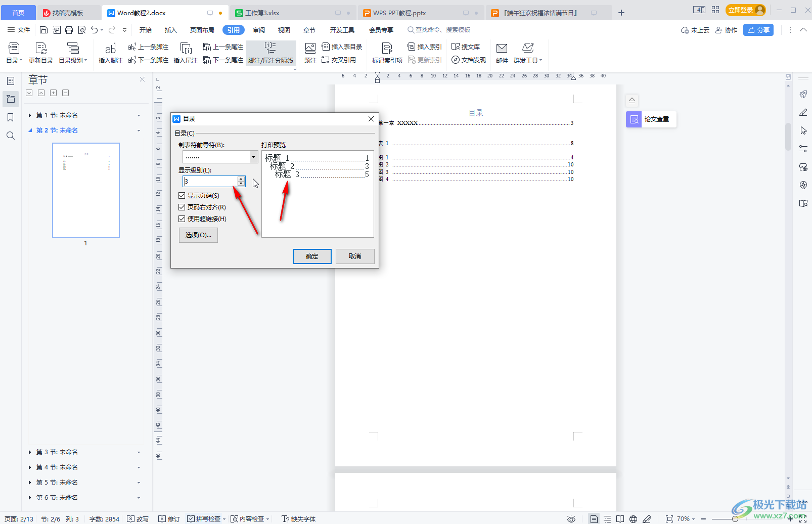Open the 群发工具 dropdown

(x=528, y=53)
